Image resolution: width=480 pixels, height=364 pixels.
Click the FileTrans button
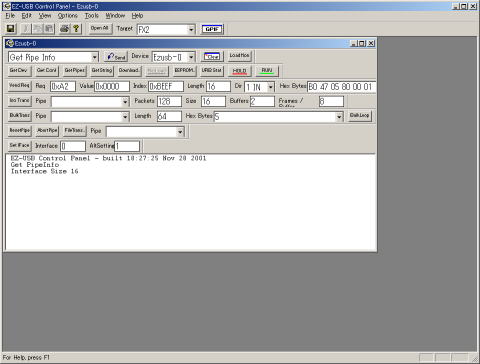[75, 131]
